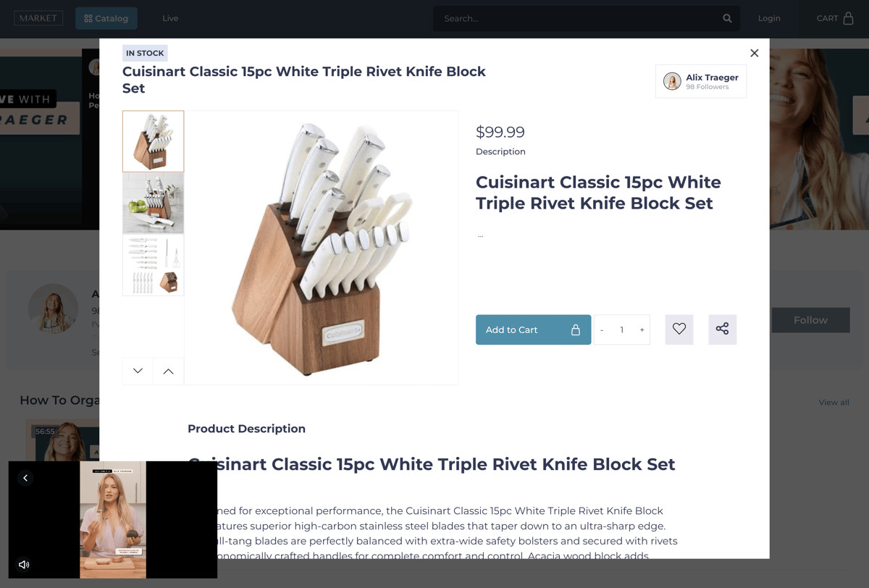Open the MARKET logo home
The image size is (869, 588).
point(38,18)
